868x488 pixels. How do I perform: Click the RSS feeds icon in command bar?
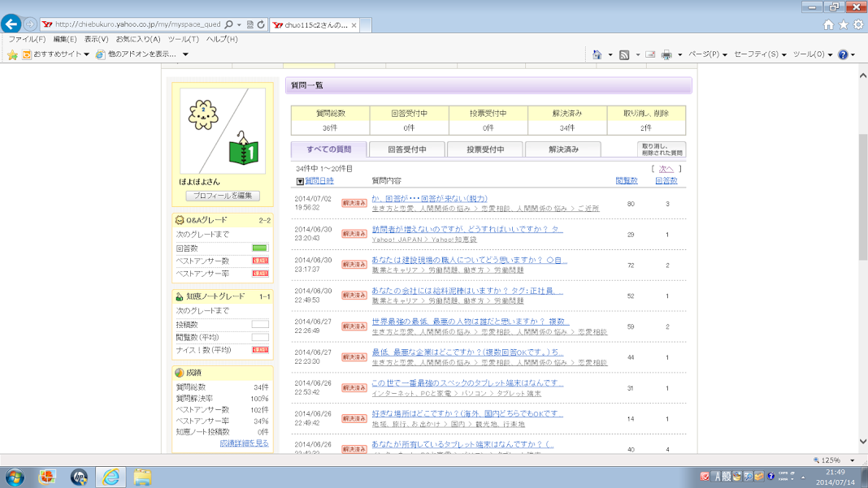(624, 54)
